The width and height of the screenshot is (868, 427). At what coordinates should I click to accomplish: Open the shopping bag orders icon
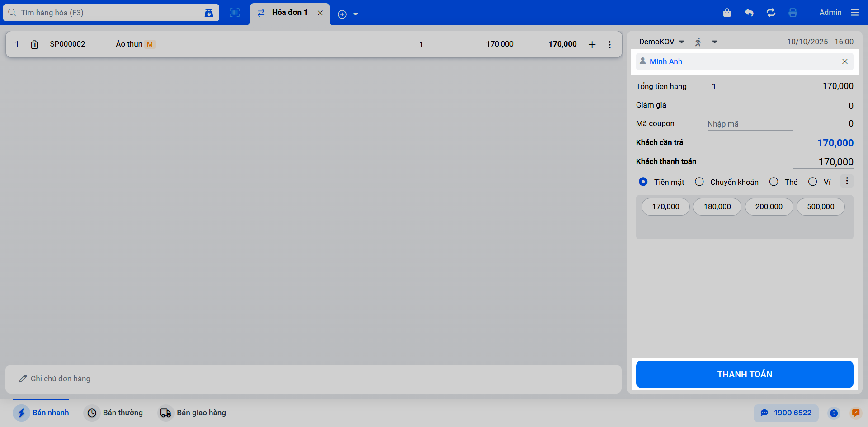[x=727, y=13]
